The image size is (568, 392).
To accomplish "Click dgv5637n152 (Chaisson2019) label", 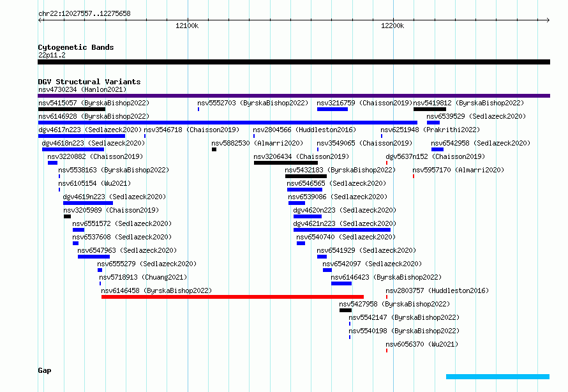I will [435, 156].
